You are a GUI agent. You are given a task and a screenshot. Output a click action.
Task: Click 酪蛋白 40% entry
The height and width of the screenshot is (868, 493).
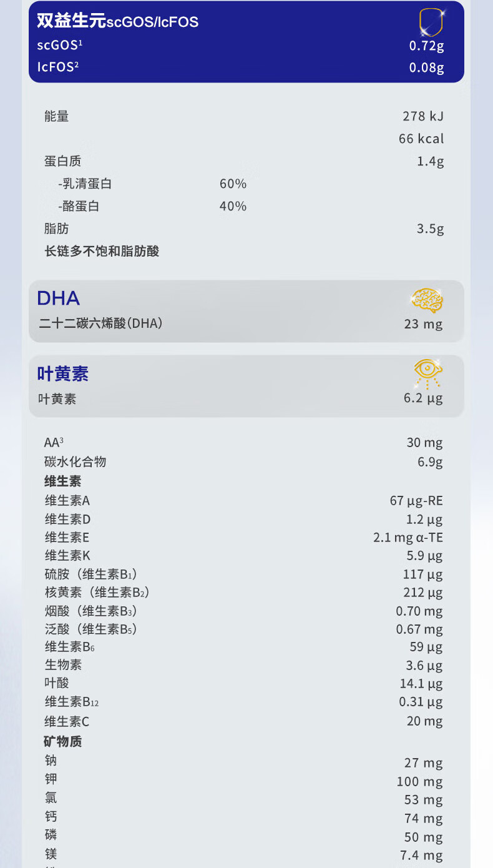tap(152, 206)
